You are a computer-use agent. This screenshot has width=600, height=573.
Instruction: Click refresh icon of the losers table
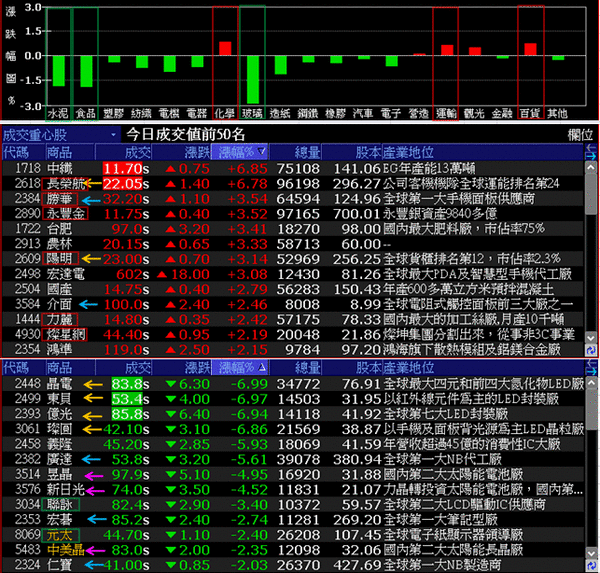tap(591, 565)
